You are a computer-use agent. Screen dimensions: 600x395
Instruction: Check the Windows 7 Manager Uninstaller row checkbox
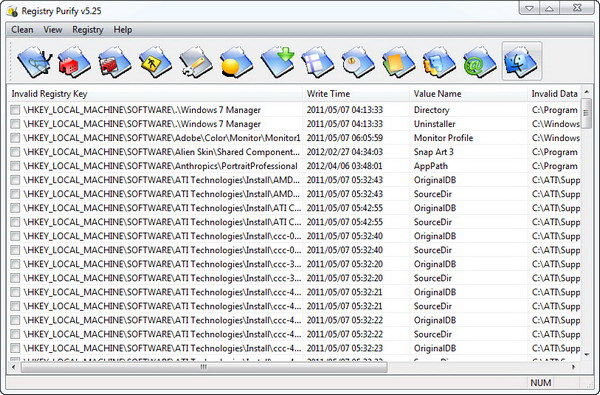(x=15, y=124)
